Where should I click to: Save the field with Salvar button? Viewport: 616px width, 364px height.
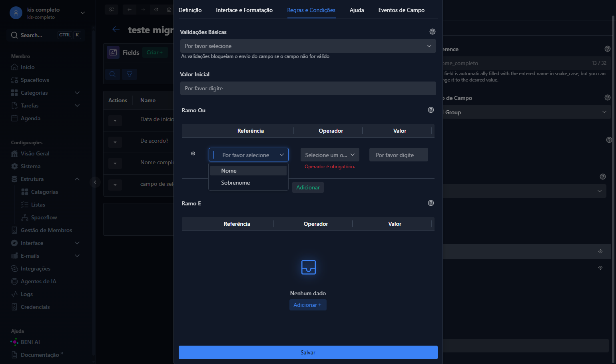(x=308, y=352)
